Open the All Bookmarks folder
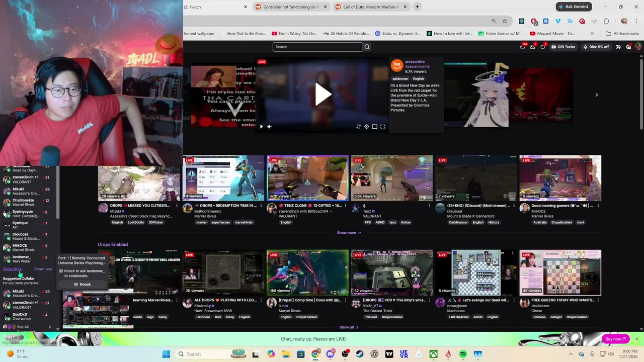 point(622,34)
